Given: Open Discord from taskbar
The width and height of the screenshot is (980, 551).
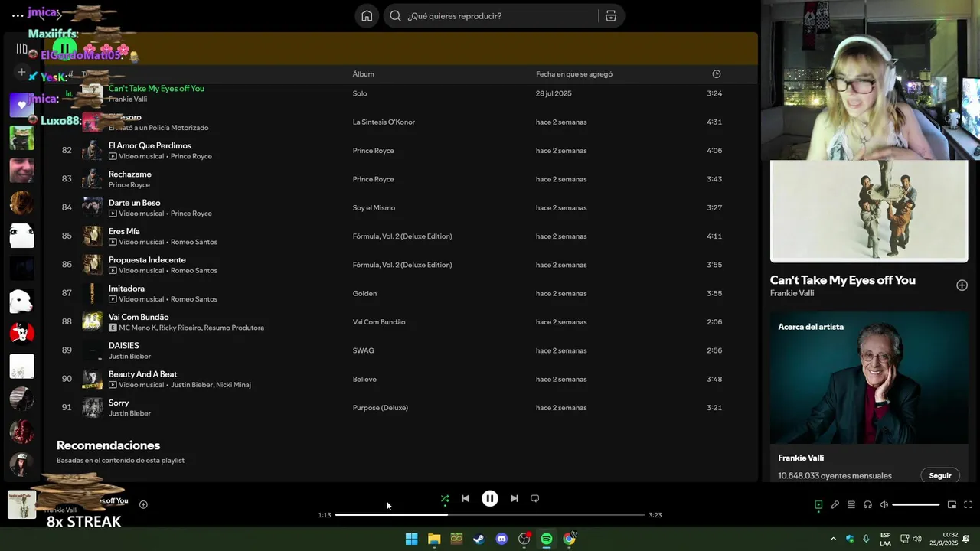Looking at the screenshot, I should click(501, 539).
